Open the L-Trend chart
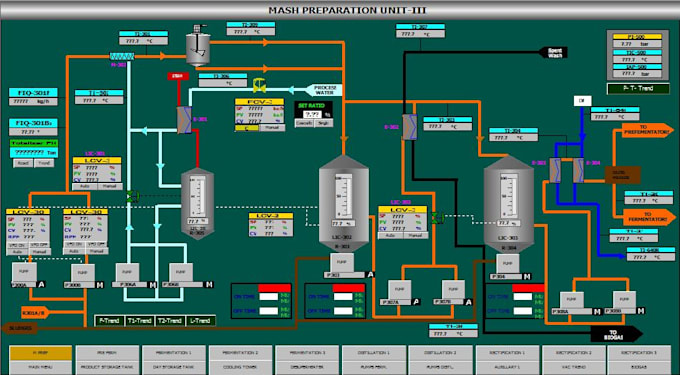The height and width of the screenshot is (375, 680). [x=200, y=321]
